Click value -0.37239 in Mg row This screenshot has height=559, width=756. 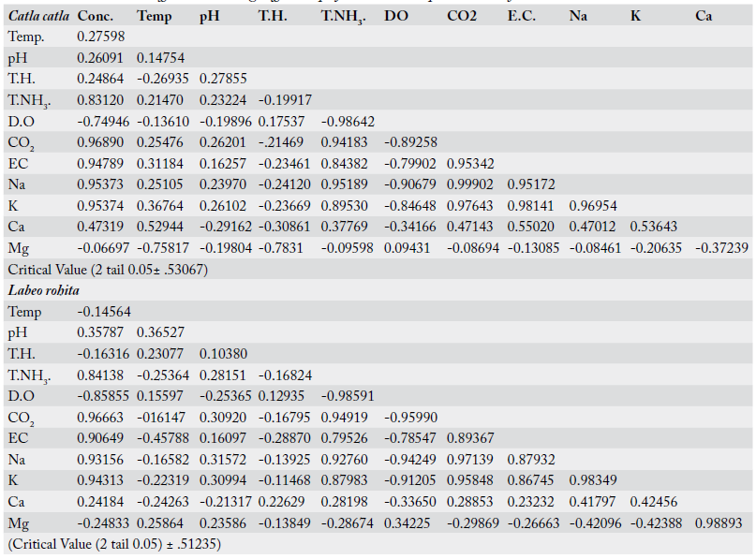[721, 248]
